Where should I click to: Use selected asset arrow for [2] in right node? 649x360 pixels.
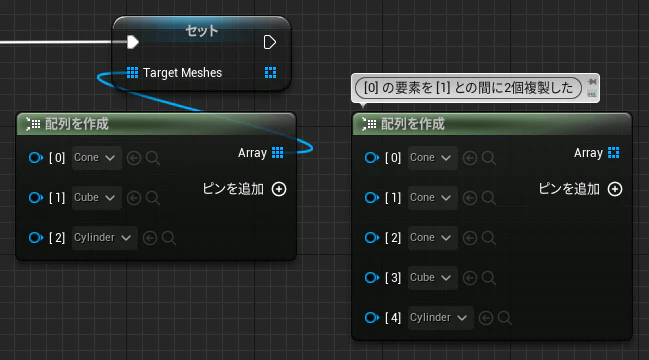[x=470, y=238]
